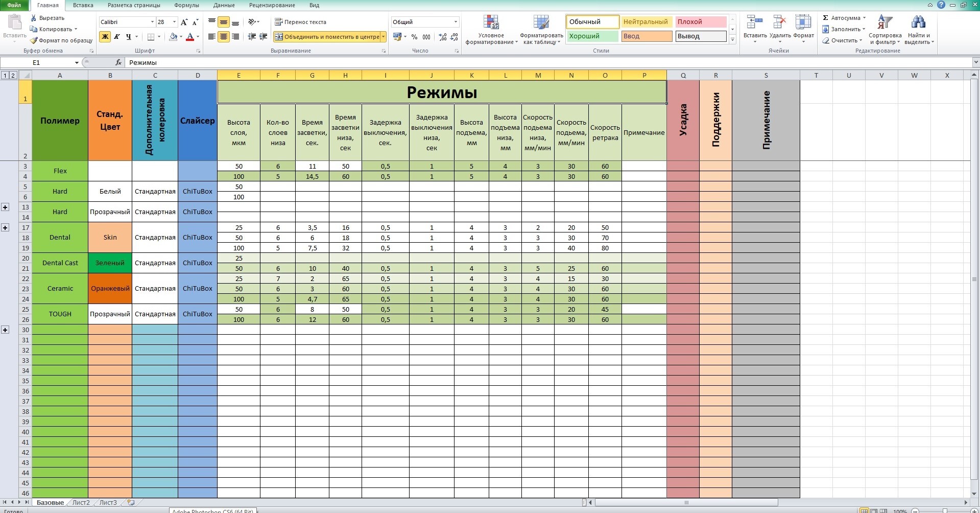The image size is (980, 513).
Task: Click Delete cells (Удалить) icon
Action: pyautogui.click(x=779, y=23)
